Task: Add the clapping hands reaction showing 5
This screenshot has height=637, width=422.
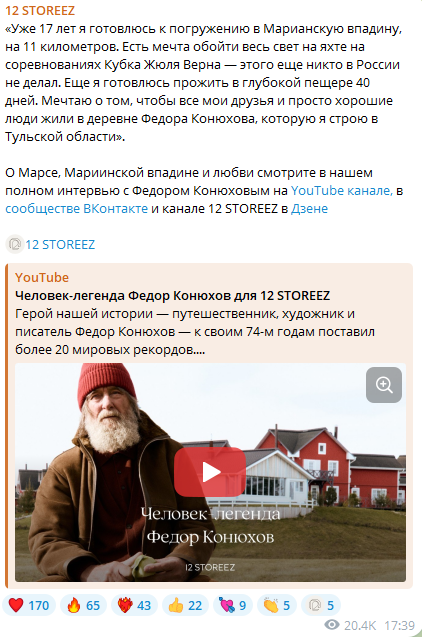Action: pos(277,605)
